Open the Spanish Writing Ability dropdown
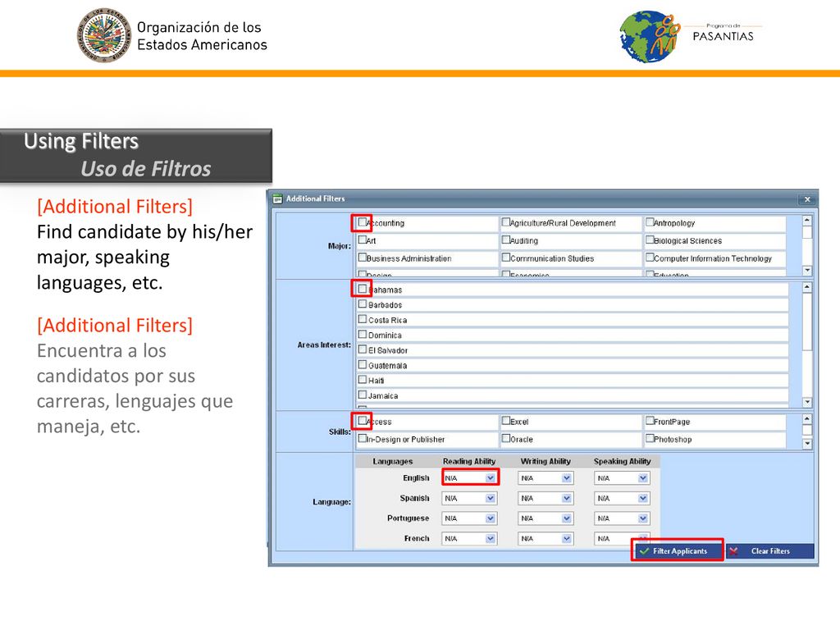This screenshot has height=630, width=840. click(x=546, y=498)
